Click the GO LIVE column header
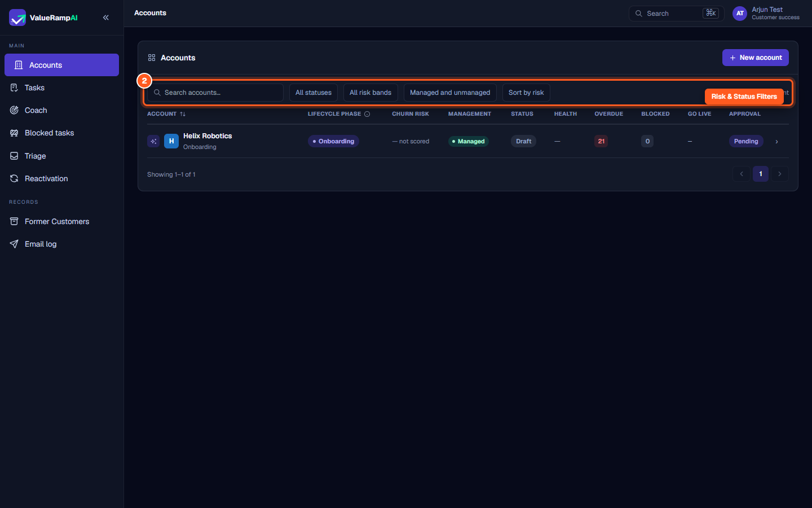The height and width of the screenshot is (508, 812). point(699,114)
